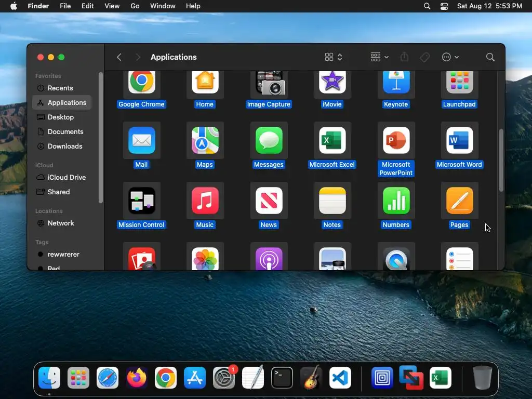Open the App Store from the Dock
The width and height of the screenshot is (532, 399).
195,378
